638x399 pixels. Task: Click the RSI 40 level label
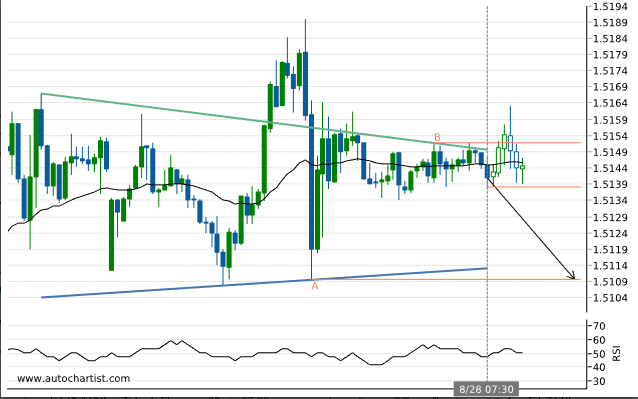[x=599, y=368]
